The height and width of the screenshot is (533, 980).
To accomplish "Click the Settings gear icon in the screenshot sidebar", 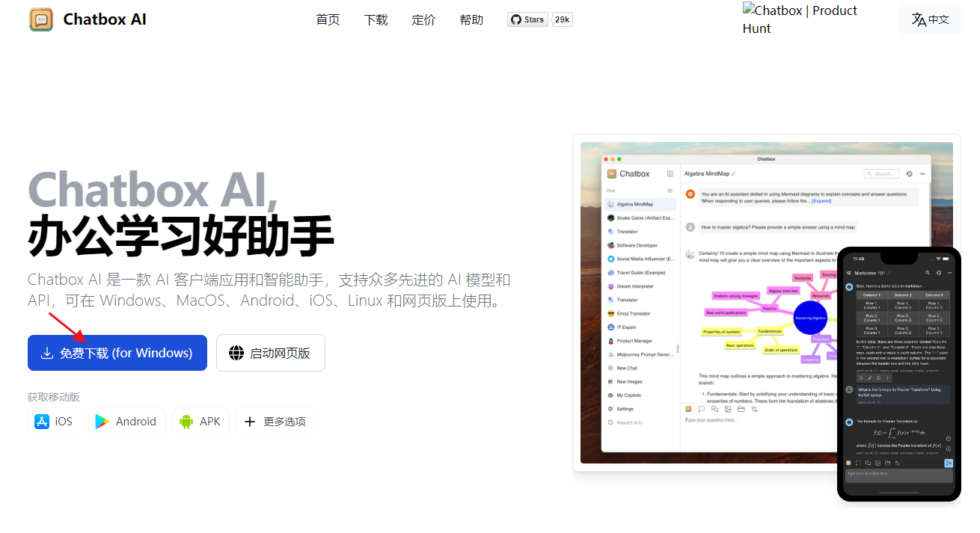I will click(610, 408).
